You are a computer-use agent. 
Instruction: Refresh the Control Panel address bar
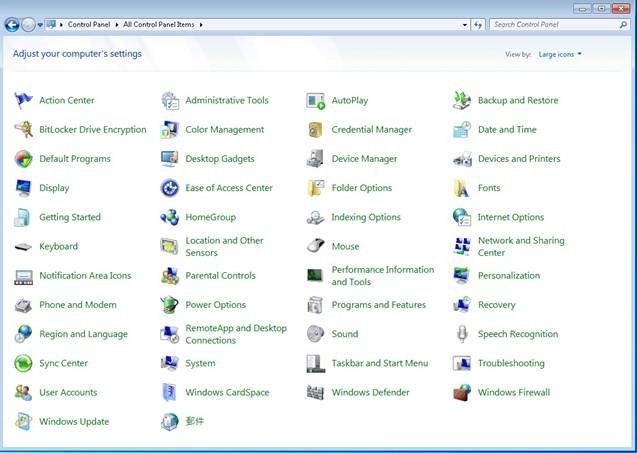[478, 25]
